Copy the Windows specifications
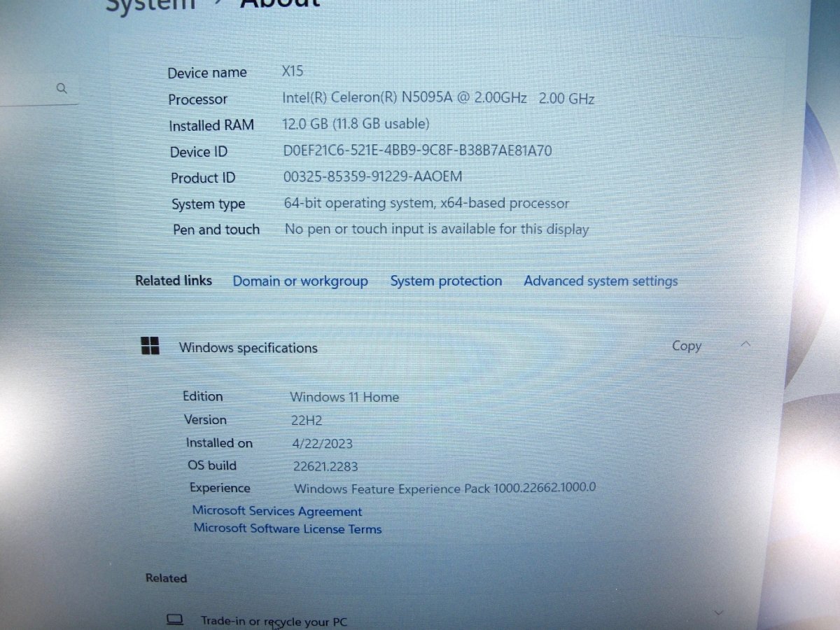The image size is (840, 630). point(686,345)
